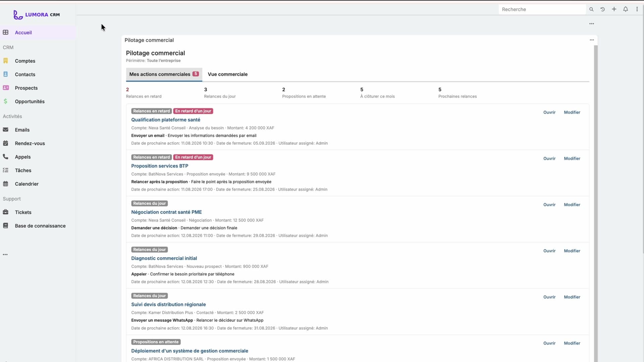Open Opportunités in the sidebar
Viewport: 644px width, 362px height.
(30, 102)
